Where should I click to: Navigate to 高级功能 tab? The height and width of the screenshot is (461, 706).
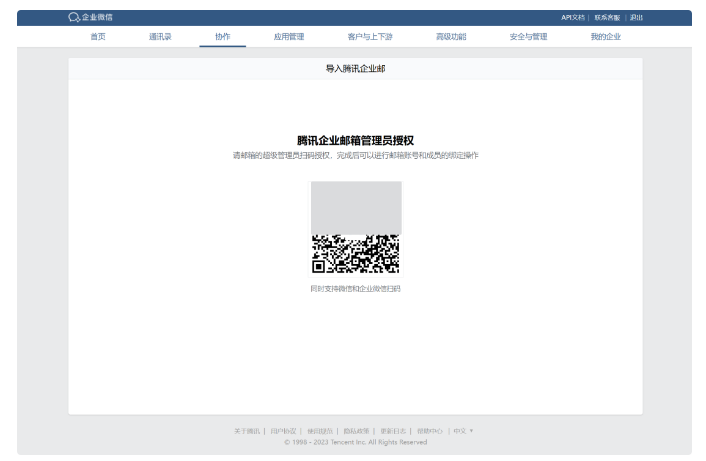[451, 36]
